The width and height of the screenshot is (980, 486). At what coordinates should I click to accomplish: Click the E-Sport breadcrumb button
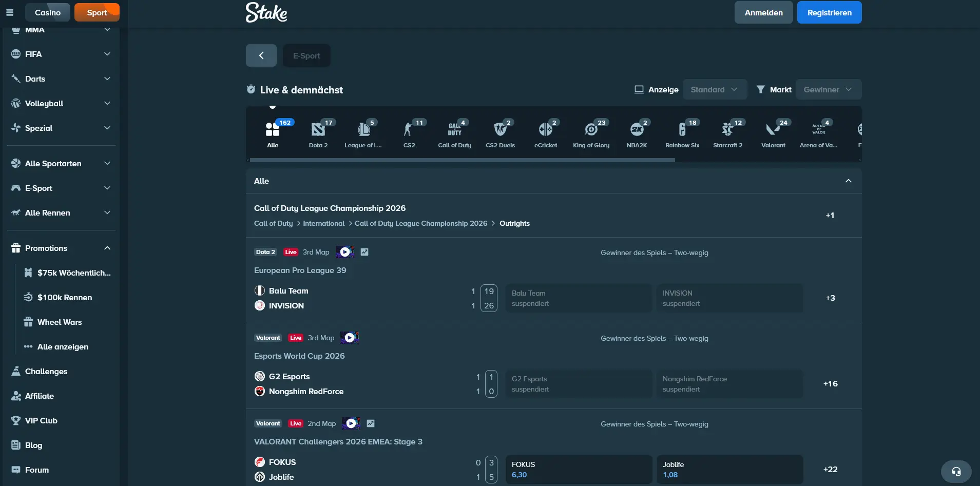(x=306, y=55)
